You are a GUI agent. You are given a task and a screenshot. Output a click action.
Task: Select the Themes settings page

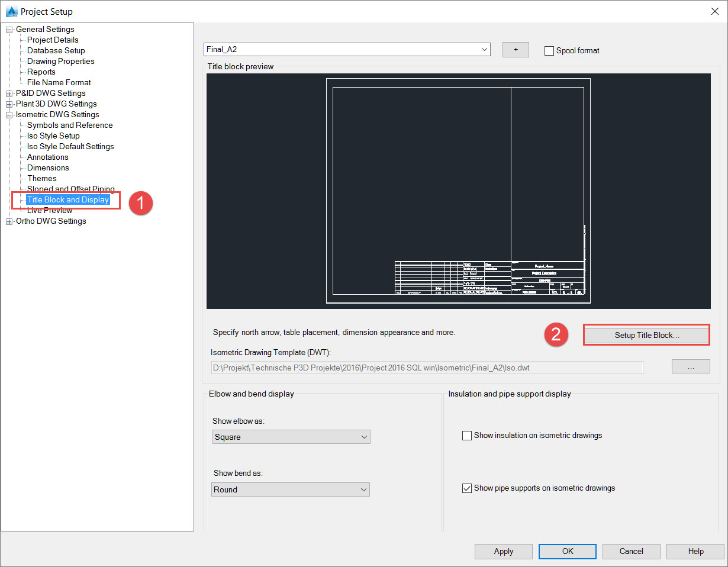pos(40,178)
